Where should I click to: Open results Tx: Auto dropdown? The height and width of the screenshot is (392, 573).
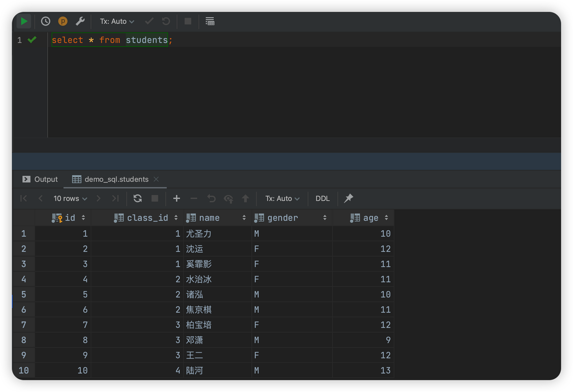pos(283,198)
